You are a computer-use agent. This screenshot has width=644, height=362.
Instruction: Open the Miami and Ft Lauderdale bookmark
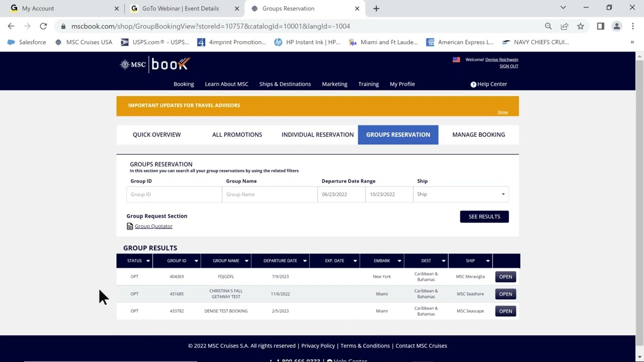coord(383,42)
